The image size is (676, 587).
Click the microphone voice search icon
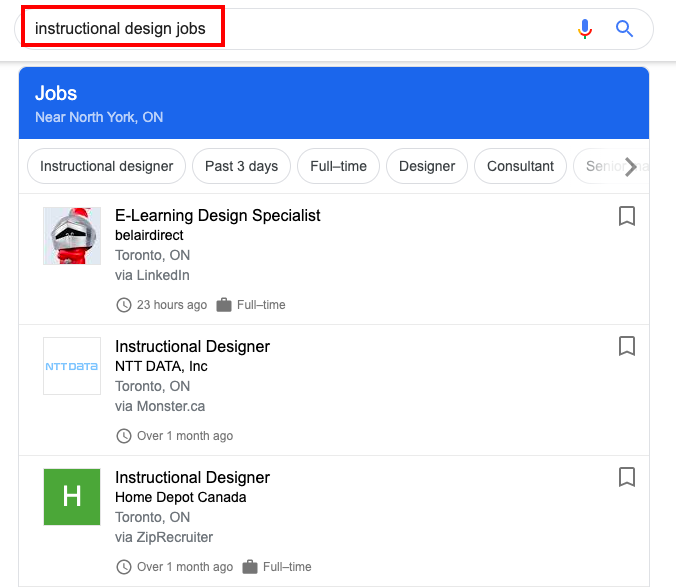(585, 29)
